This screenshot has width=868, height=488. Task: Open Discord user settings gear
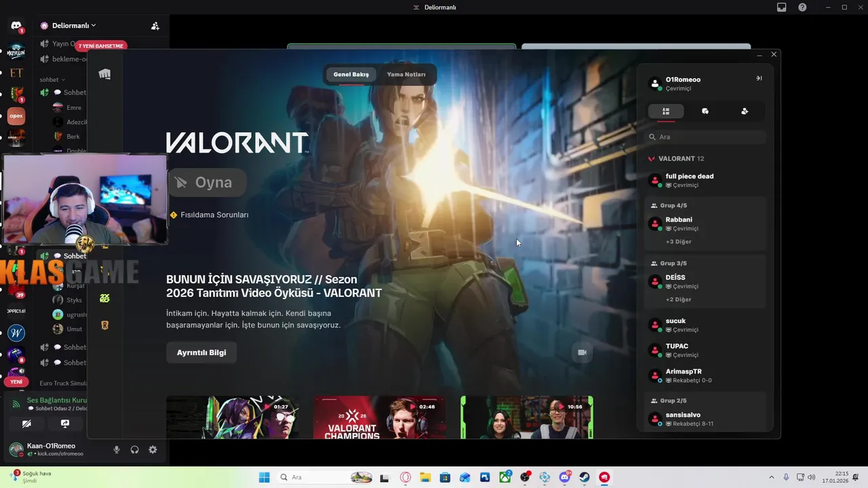[x=153, y=449]
